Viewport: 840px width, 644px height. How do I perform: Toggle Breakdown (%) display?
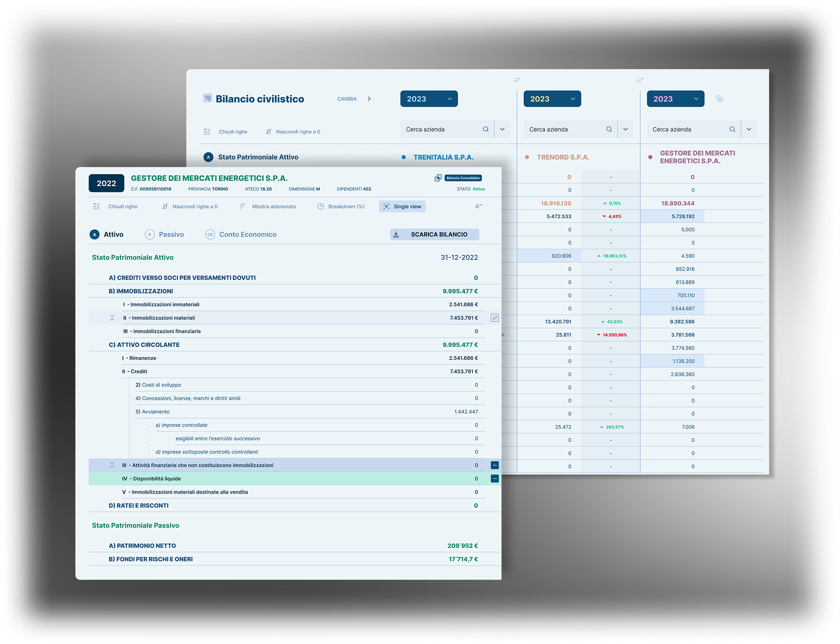tap(341, 206)
